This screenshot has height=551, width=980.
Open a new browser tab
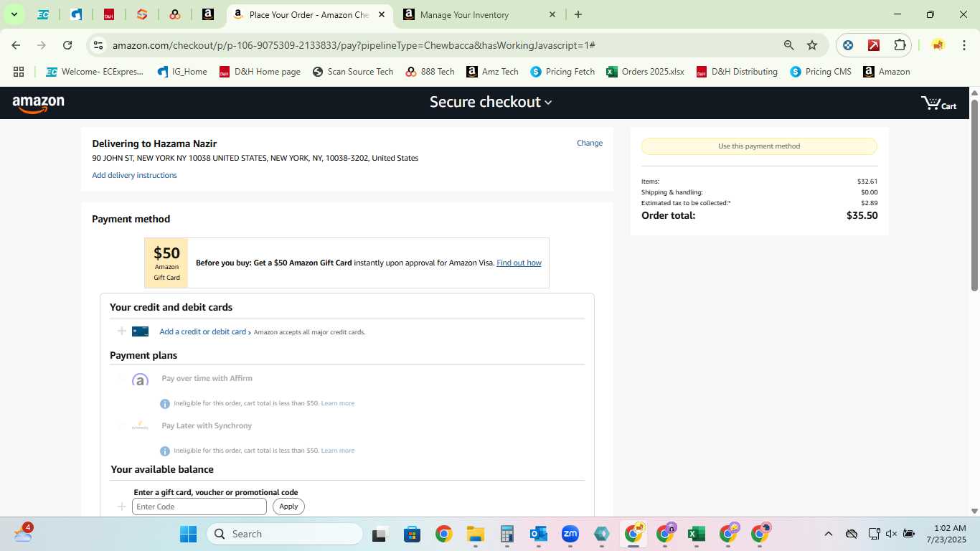[578, 14]
